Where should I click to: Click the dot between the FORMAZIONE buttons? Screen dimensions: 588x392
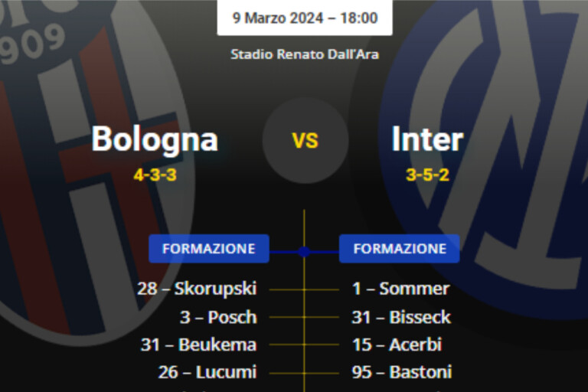[x=304, y=251]
